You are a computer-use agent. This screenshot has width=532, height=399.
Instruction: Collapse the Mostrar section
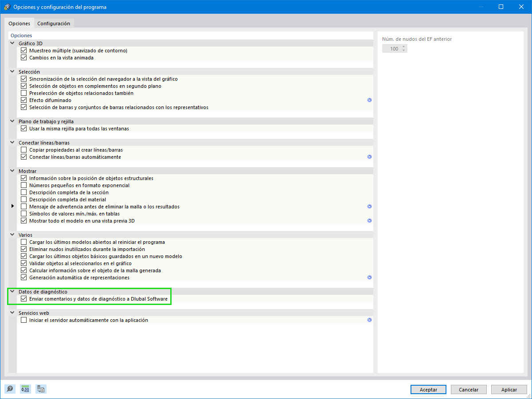tap(12, 171)
